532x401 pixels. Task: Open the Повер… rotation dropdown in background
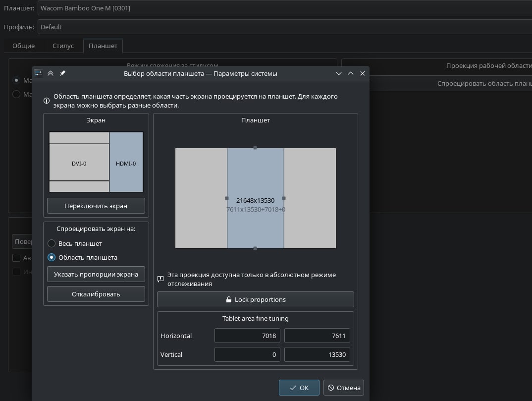(22, 241)
